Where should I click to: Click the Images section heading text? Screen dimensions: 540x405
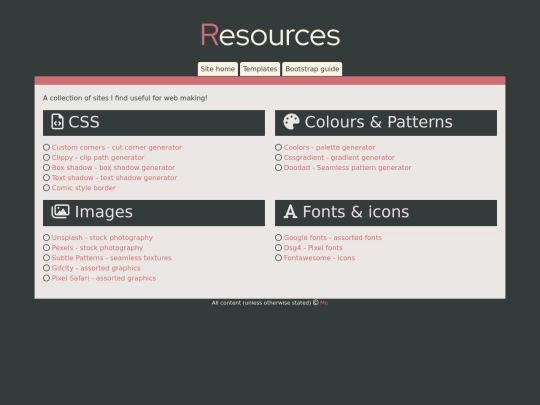click(x=104, y=212)
